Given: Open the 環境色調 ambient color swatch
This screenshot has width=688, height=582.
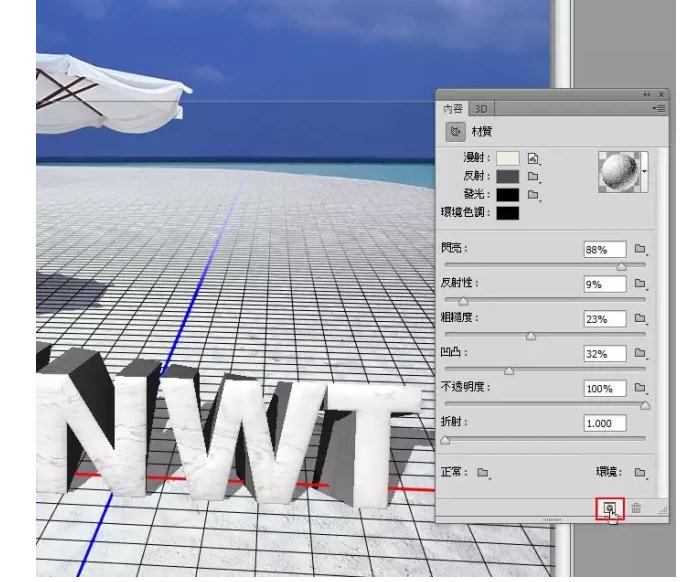Looking at the screenshot, I should [508, 213].
